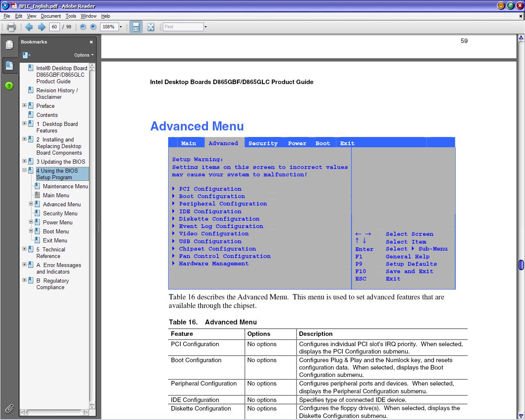This screenshot has height=420, width=525.
Task: Select Maintenance Menu bookmark
Action: 65,186
